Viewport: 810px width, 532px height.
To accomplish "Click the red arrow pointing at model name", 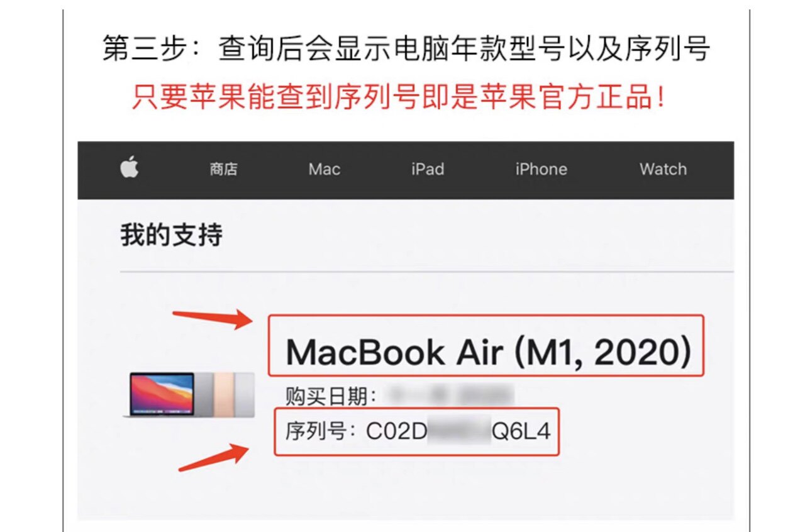I will pyautogui.click(x=213, y=319).
